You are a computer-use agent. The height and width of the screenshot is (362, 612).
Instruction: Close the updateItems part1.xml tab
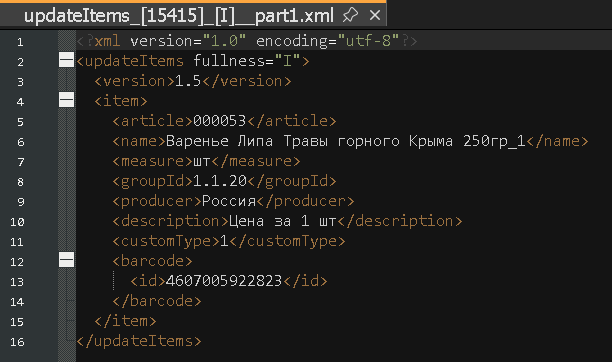point(375,15)
